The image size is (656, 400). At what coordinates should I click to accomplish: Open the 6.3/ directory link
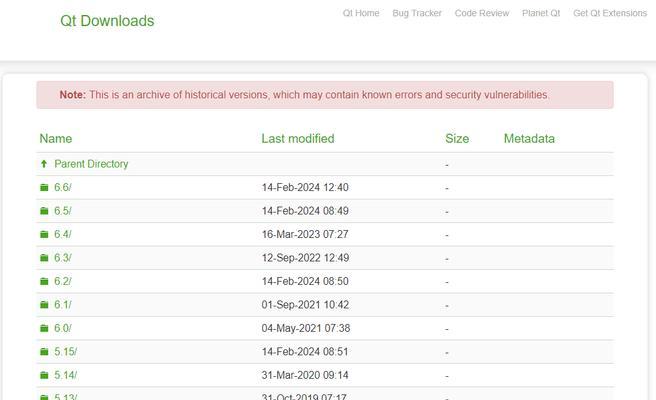point(63,258)
